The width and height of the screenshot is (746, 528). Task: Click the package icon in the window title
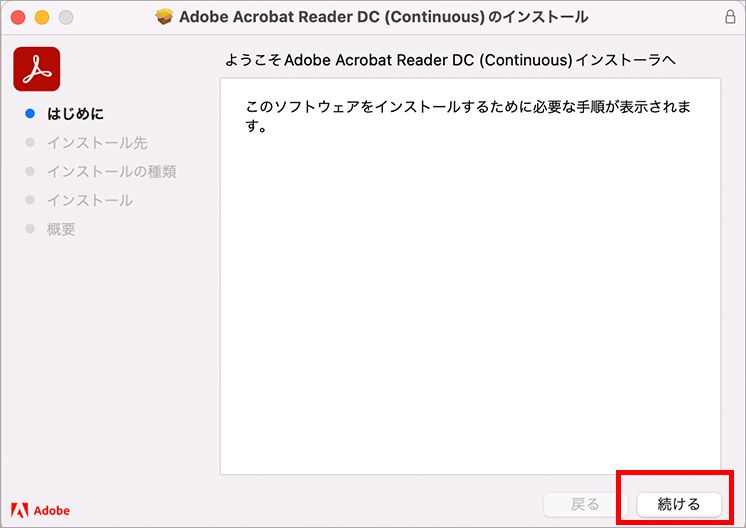pos(164,17)
